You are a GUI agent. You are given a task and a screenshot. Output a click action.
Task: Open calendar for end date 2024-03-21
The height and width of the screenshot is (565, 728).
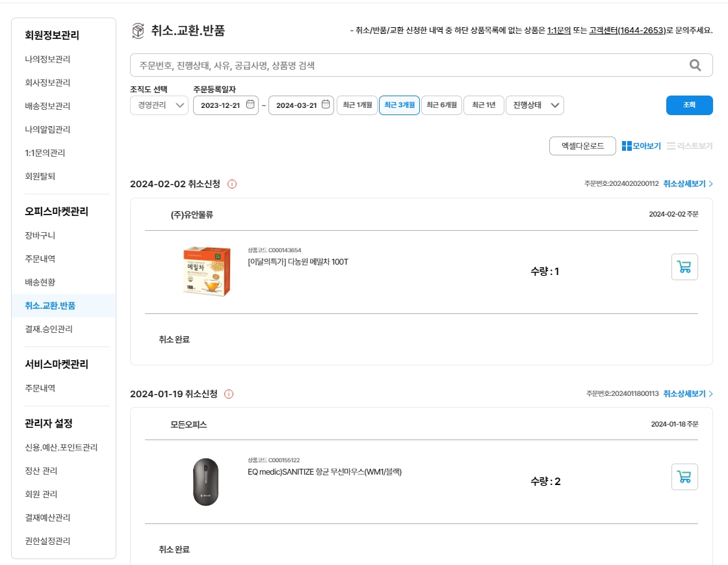[x=326, y=105]
